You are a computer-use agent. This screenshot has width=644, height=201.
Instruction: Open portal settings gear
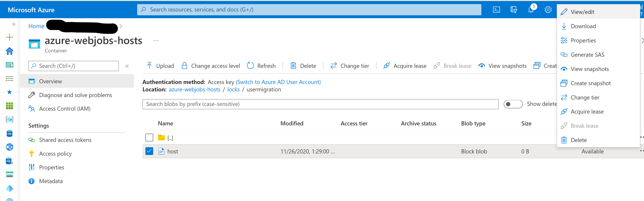[548, 10]
